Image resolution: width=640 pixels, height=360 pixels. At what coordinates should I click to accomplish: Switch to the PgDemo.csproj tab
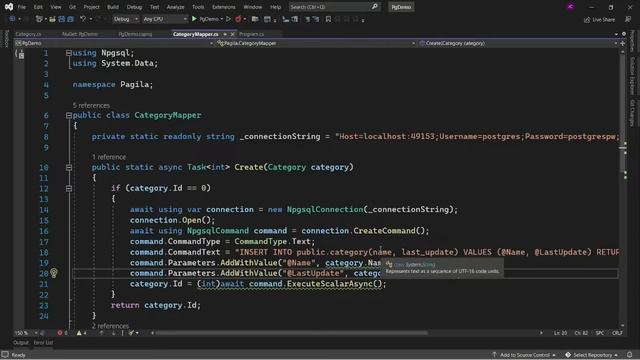pyautogui.click(x=135, y=34)
